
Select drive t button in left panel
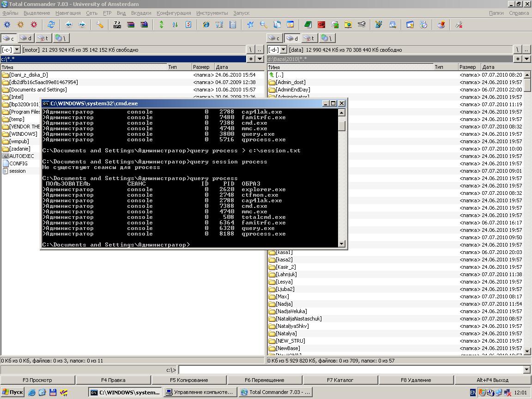43,38
